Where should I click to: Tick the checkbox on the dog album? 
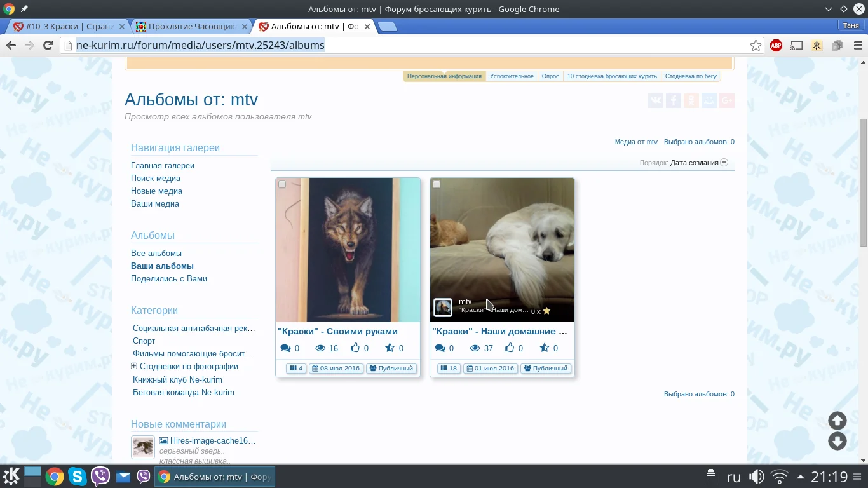437,184
